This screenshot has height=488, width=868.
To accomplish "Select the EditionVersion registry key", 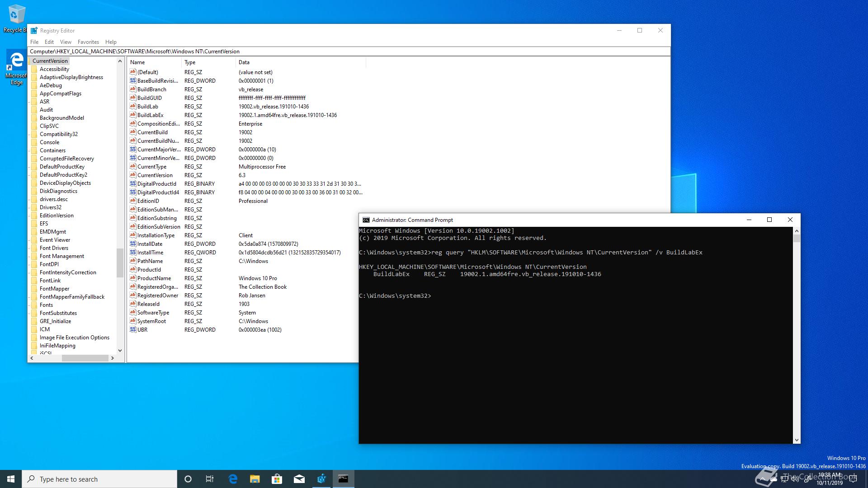I will click(x=57, y=216).
